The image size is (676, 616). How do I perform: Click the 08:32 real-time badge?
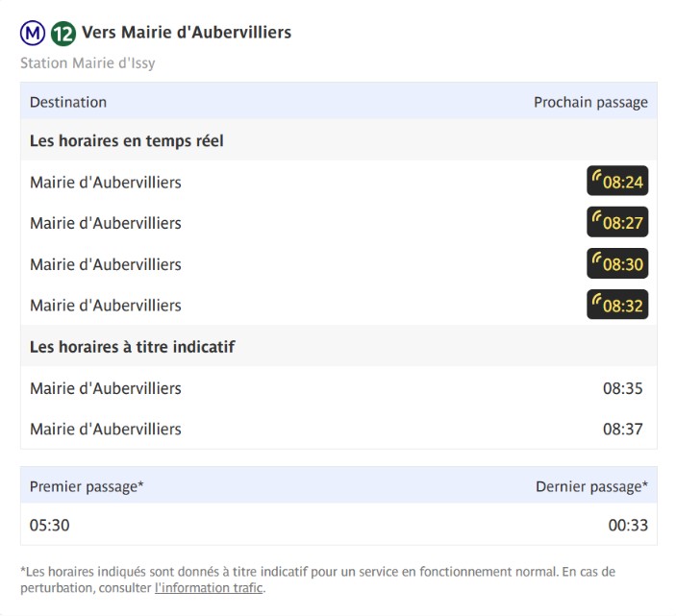[617, 305]
